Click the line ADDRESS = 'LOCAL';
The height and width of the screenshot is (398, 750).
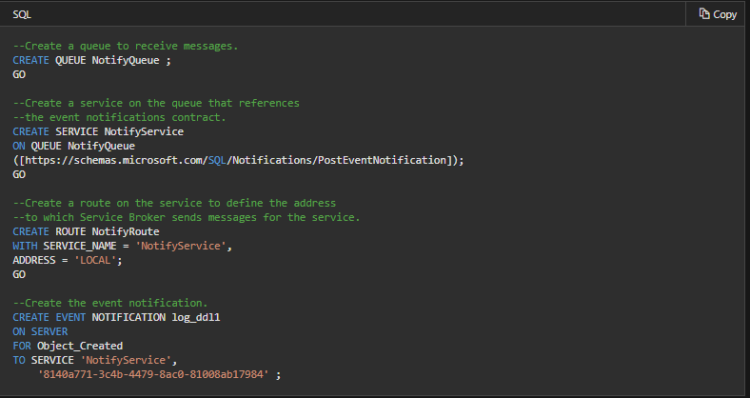67,260
